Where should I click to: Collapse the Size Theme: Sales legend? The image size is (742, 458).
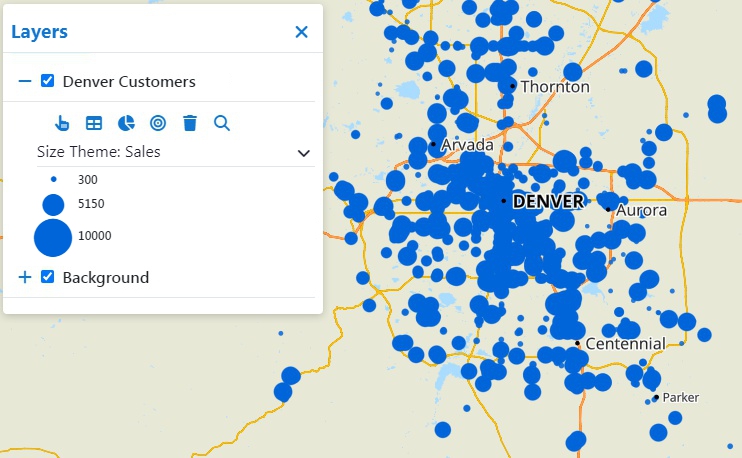pos(303,153)
